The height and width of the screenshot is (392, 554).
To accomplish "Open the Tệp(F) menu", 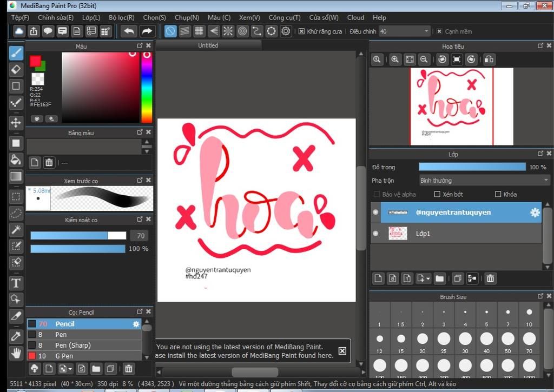I will pyautogui.click(x=20, y=17).
